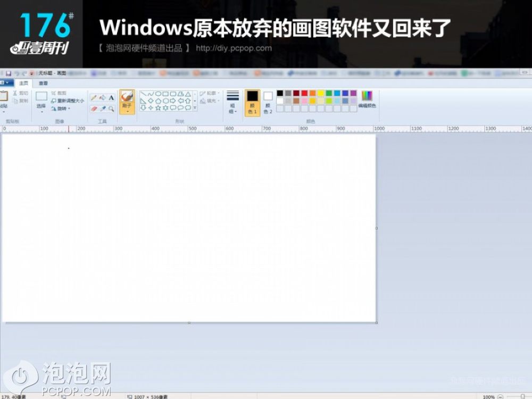The width and height of the screenshot is (532, 399).
Task: Click the Save icon in title bar
Action: [9, 73]
